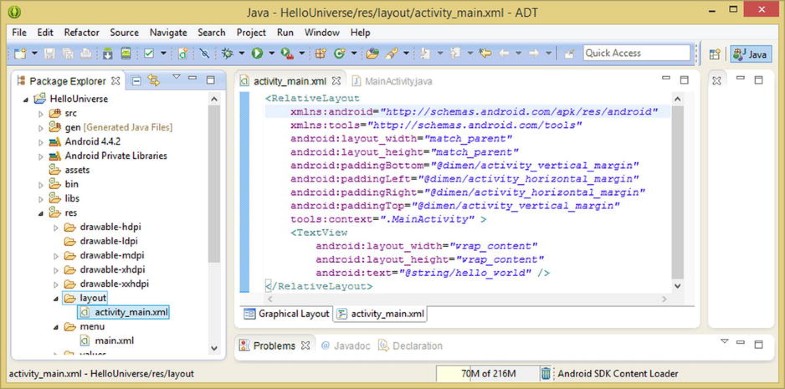This screenshot has height=389, width=785.
Task: Open Run configurations dropdown arrow
Action: click(x=272, y=53)
